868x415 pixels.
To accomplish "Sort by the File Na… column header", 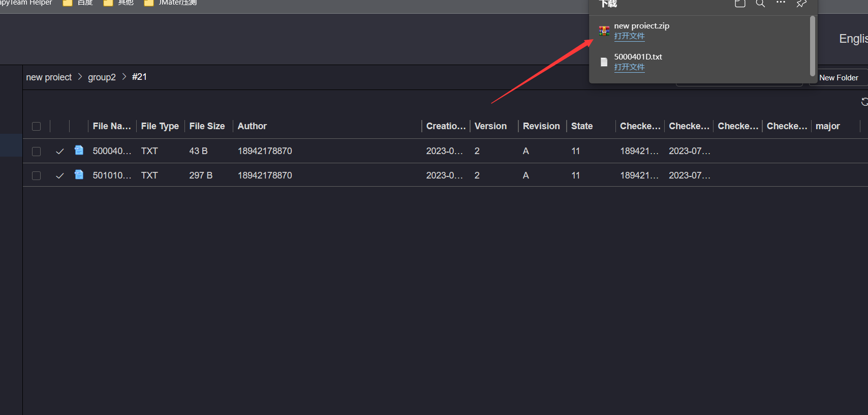I will [x=112, y=126].
